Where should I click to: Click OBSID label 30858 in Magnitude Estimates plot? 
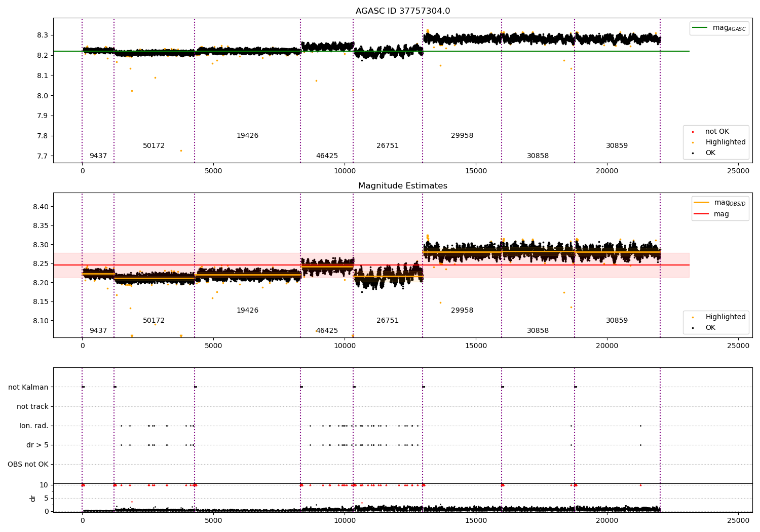click(x=538, y=331)
